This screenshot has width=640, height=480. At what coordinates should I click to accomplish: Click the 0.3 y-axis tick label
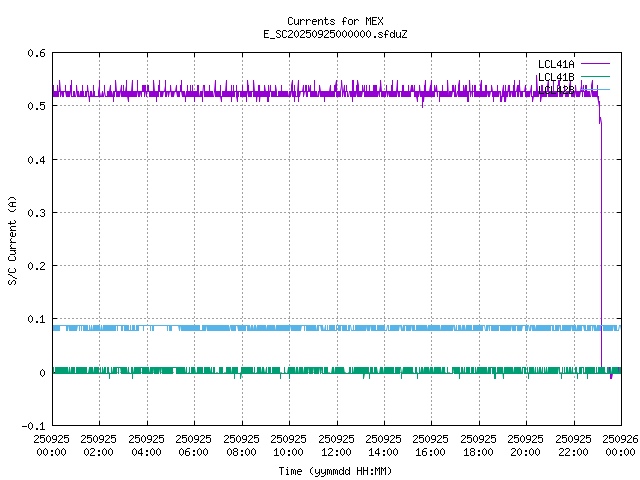point(35,213)
